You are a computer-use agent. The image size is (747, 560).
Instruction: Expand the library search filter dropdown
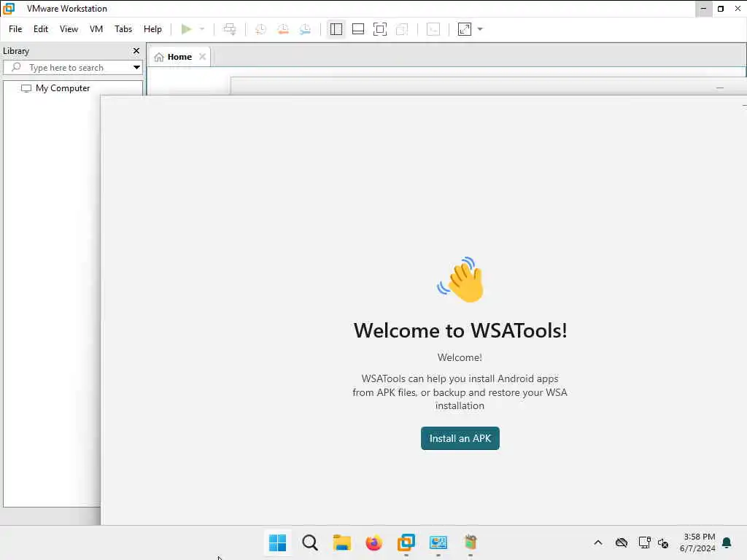point(136,67)
